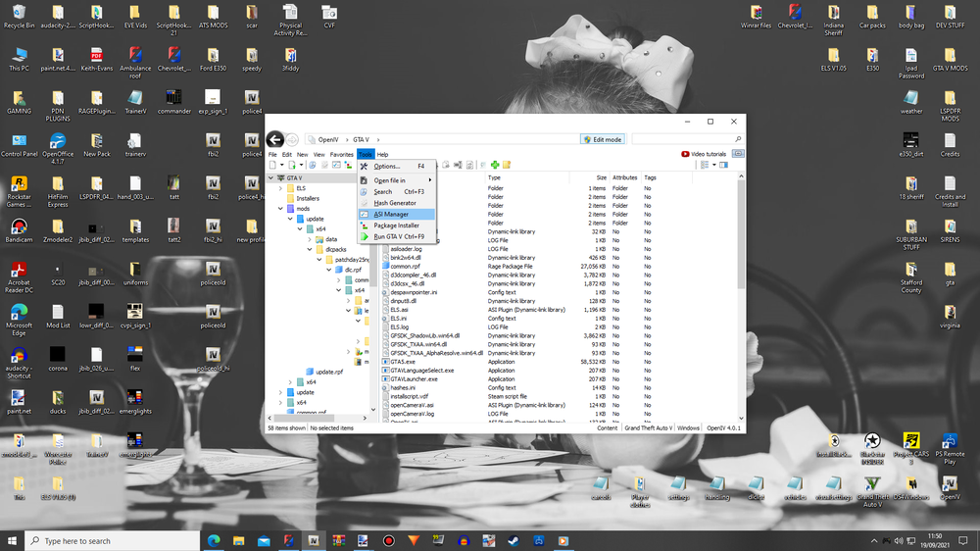This screenshot has height=551, width=980.
Task: Click the Steam icon in the taskbar
Action: point(514,540)
